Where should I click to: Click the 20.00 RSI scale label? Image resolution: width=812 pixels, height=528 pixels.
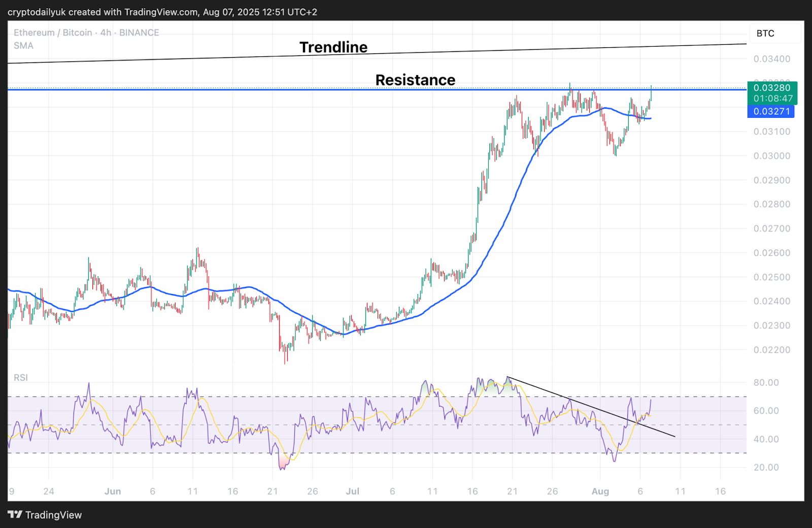click(766, 468)
